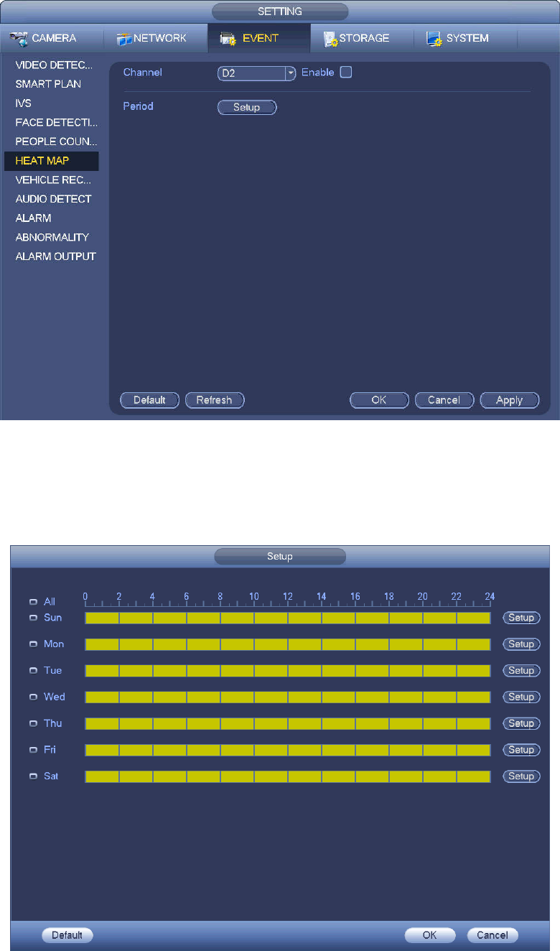Open the Period Setup button
This screenshot has height=951, width=560.
[247, 107]
